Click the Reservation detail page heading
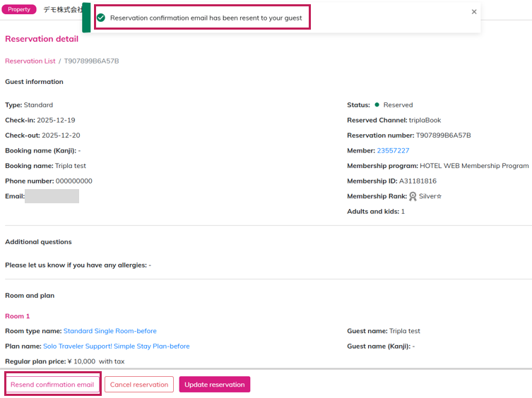The image size is (532, 398). point(42,40)
